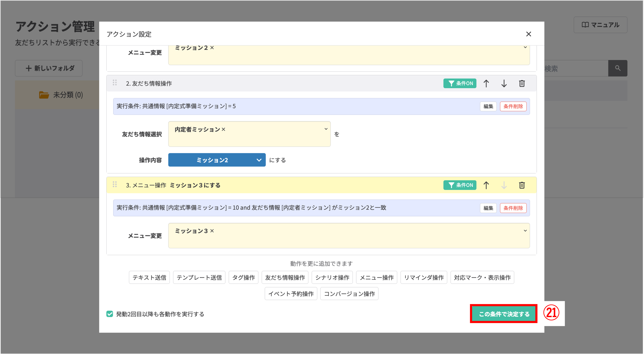644x354 pixels.
Task: Close the アクション設定 dialog
Action: [x=528, y=34]
